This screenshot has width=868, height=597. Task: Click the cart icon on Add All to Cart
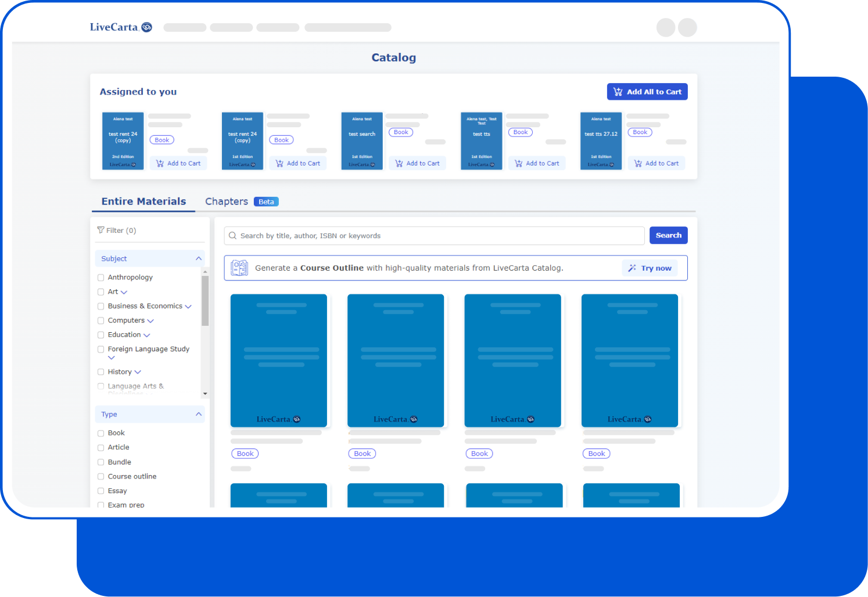point(618,91)
